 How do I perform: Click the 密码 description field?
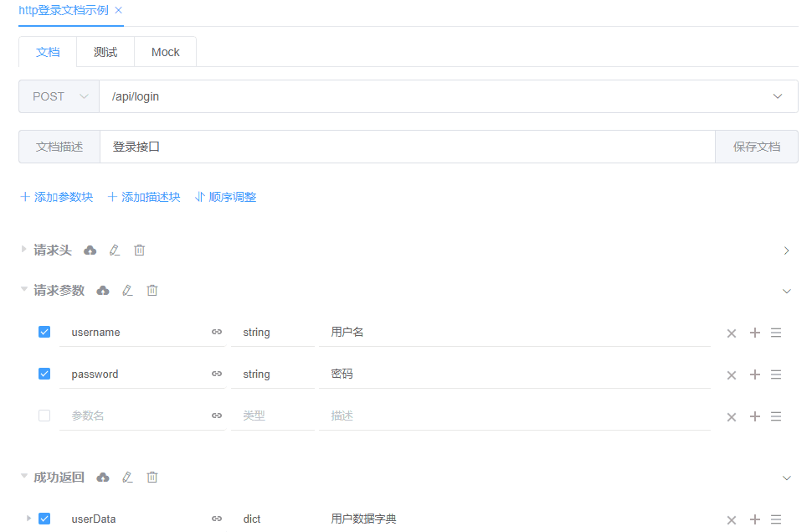click(515, 374)
